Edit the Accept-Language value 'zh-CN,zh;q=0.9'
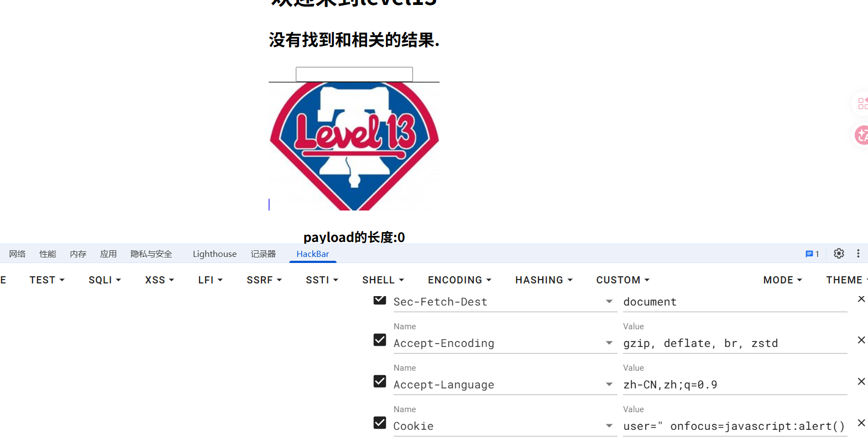Screen dimensions: 868x442 (x=735, y=385)
